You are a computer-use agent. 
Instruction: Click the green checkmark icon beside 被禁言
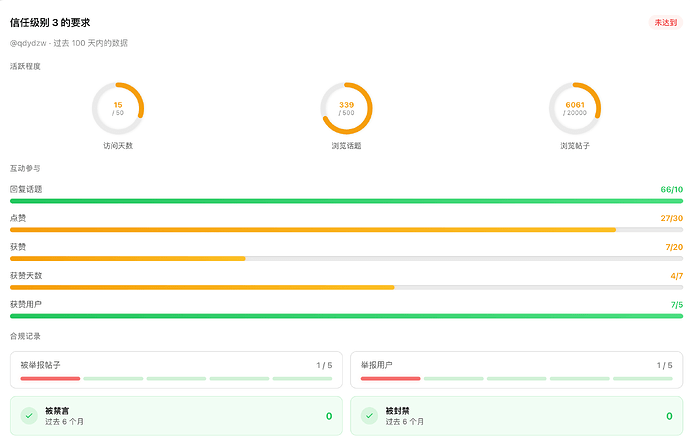pyautogui.click(x=29, y=416)
